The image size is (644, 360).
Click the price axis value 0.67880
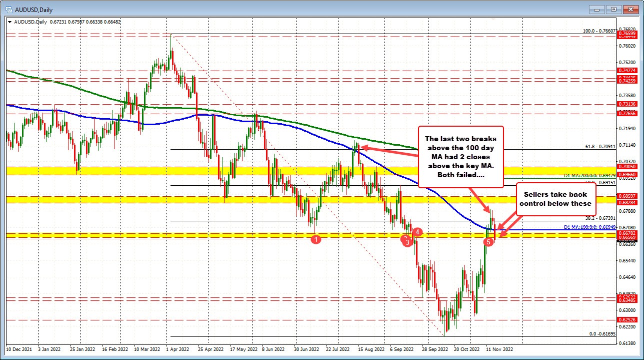(x=628, y=211)
